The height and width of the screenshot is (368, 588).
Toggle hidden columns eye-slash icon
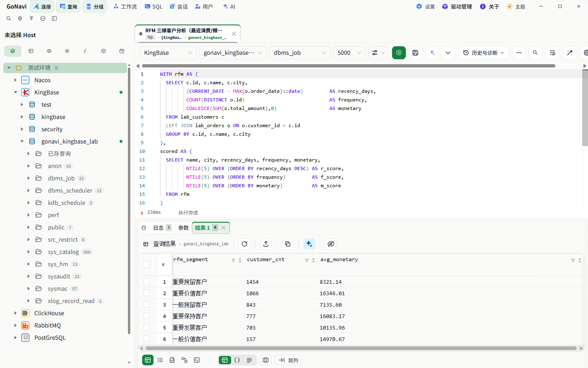331,244
